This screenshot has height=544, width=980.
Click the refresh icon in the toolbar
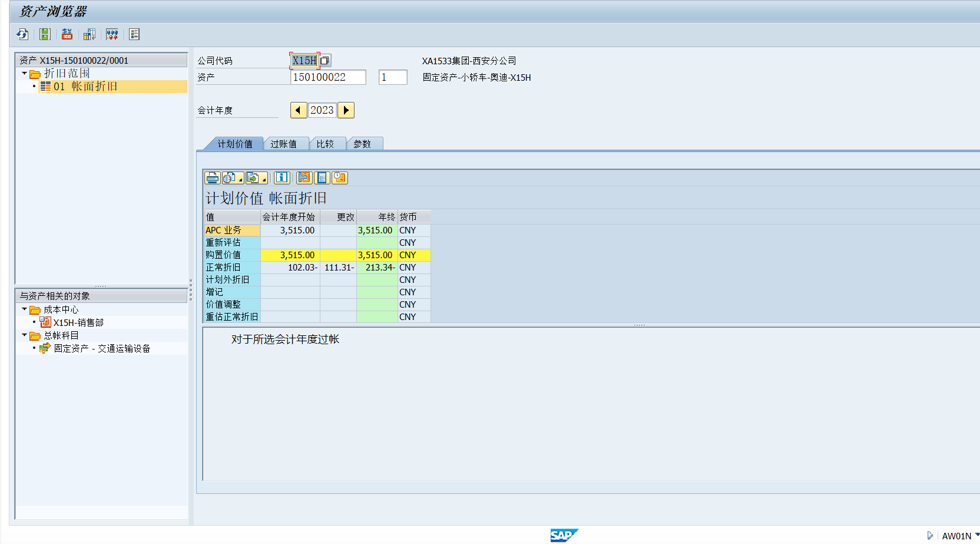pos(22,34)
